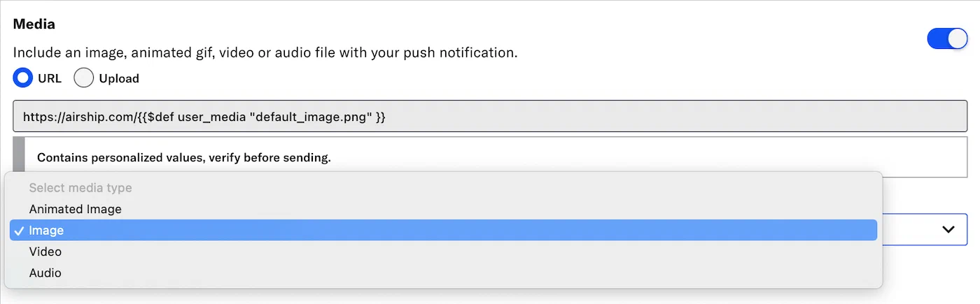Viewport: 980px width, 304px height.
Task: Choose the Upload radio button
Action: pyautogui.click(x=84, y=78)
